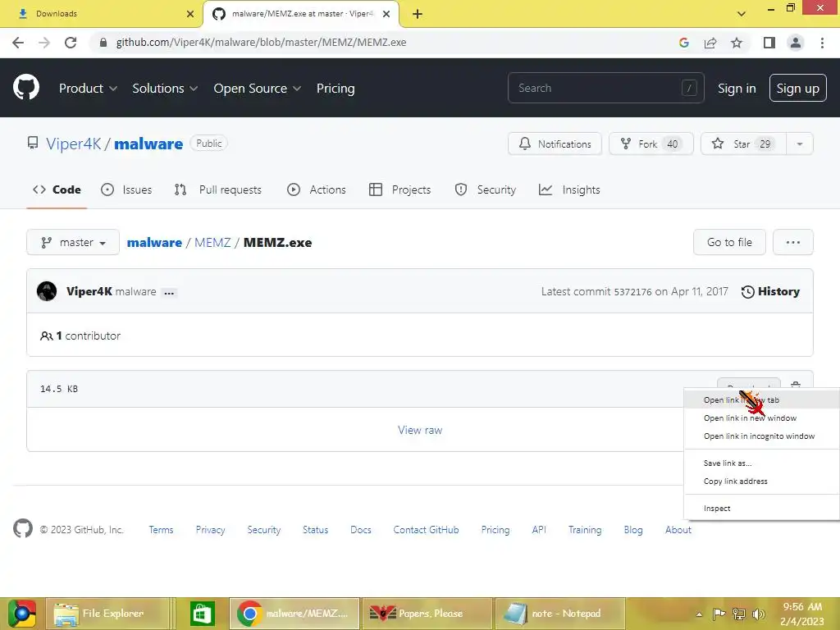
Task: Switch to the Pull requests tab
Action: click(x=218, y=189)
